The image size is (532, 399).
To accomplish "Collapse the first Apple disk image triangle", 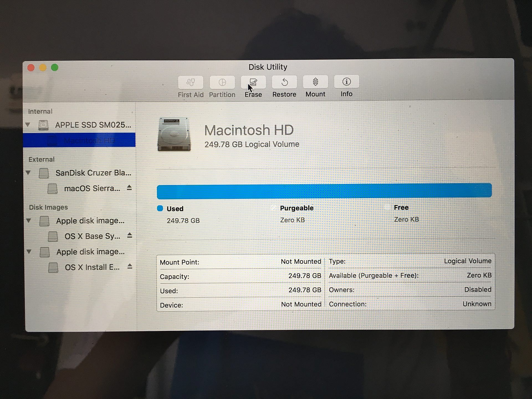I will pyautogui.click(x=29, y=221).
